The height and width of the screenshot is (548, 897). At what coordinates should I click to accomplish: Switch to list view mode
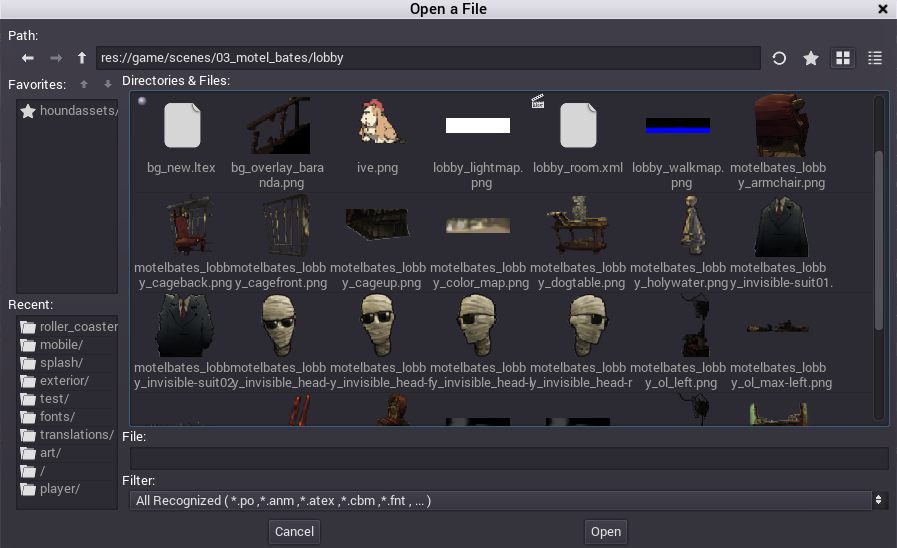(875, 59)
